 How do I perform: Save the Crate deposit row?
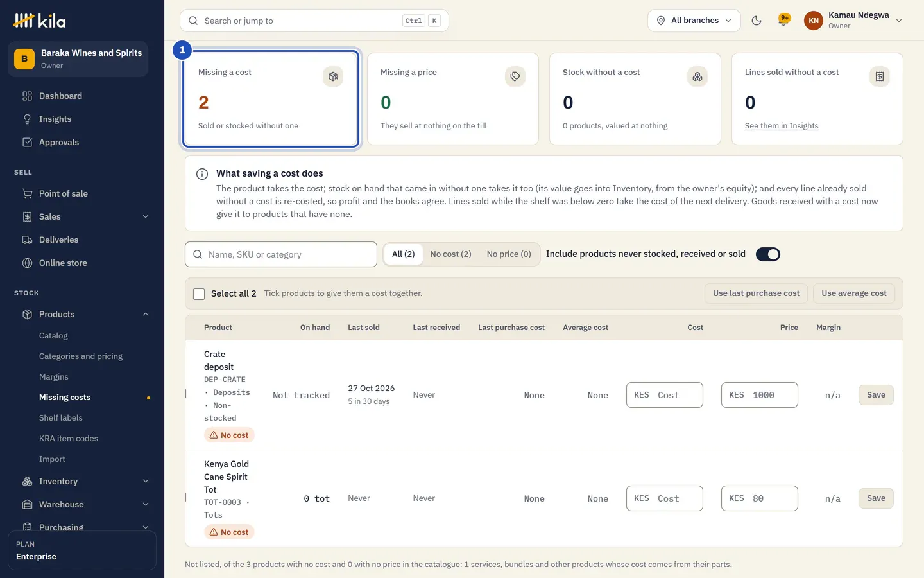(x=876, y=395)
